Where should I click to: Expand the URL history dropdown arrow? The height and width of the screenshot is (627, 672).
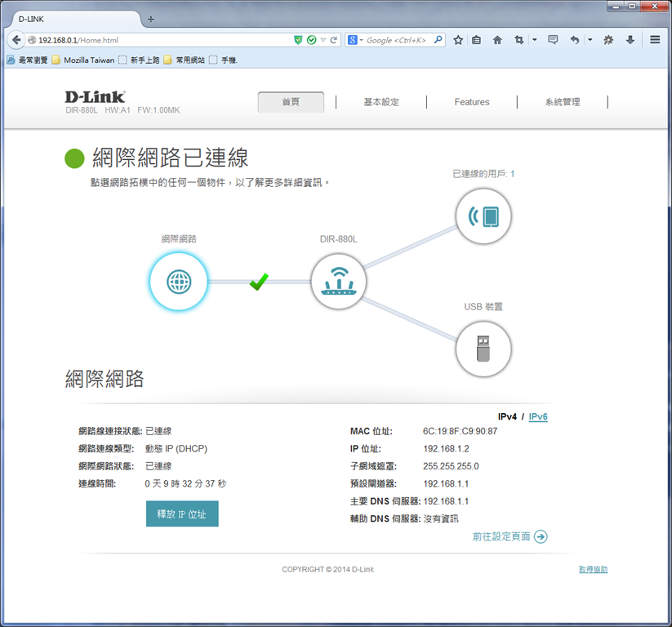tap(323, 40)
